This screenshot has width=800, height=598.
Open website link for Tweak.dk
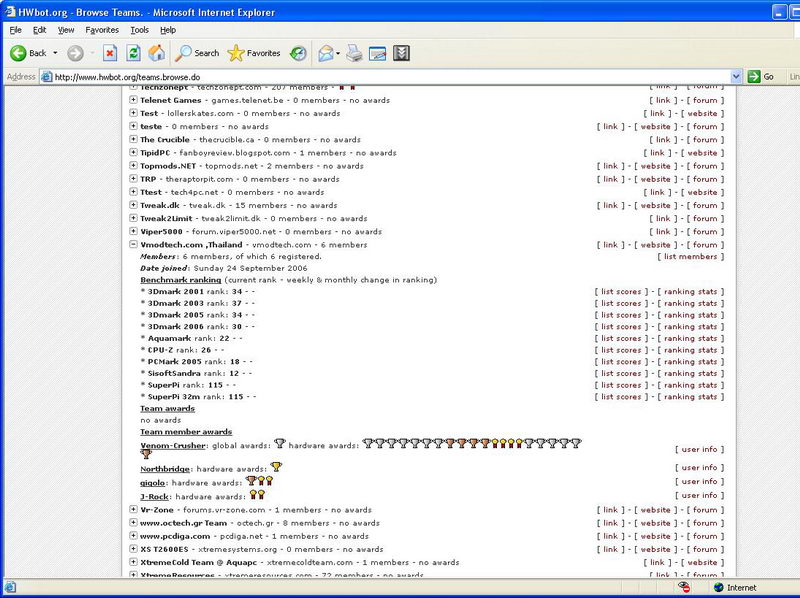[x=655, y=205]
